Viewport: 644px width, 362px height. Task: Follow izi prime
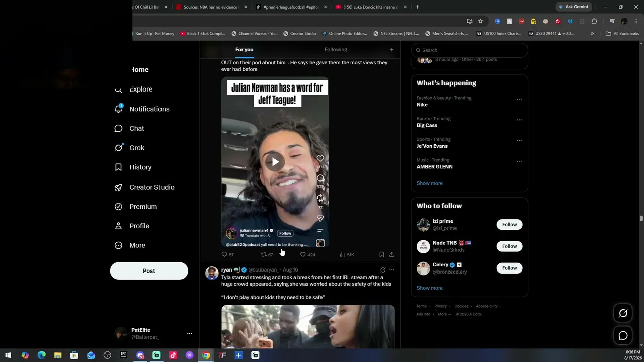pyautogui.click(x=509, y=225)
